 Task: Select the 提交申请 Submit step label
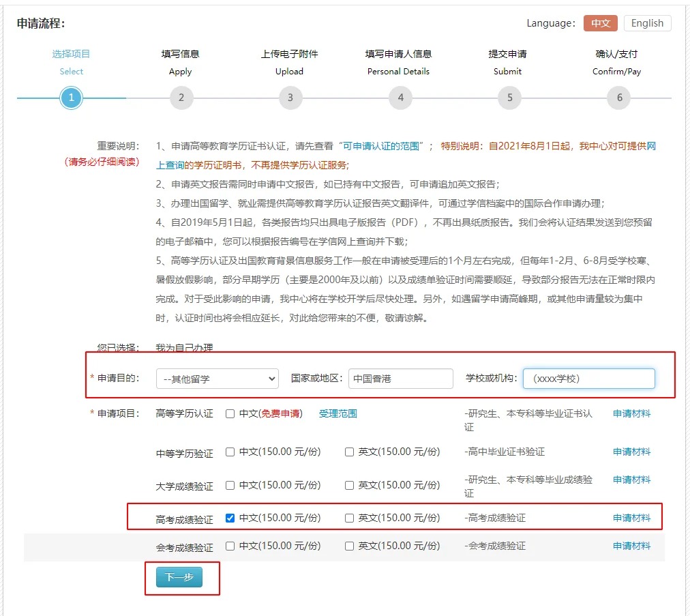click(x=507, y=63)
